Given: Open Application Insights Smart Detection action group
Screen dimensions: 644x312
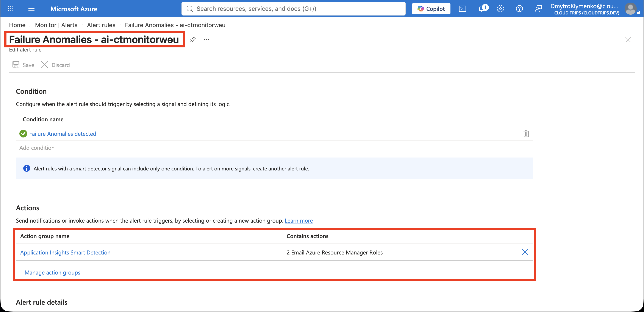Looking at the screenshot, I should [65, 253].
